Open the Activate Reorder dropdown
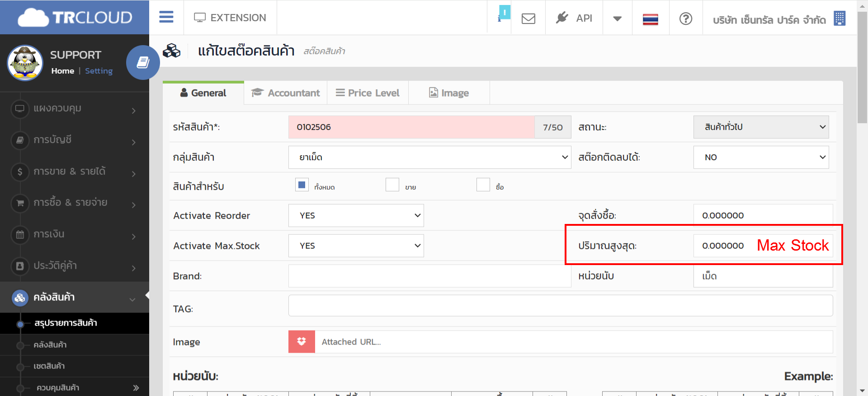868x396 pixels. 356,215
